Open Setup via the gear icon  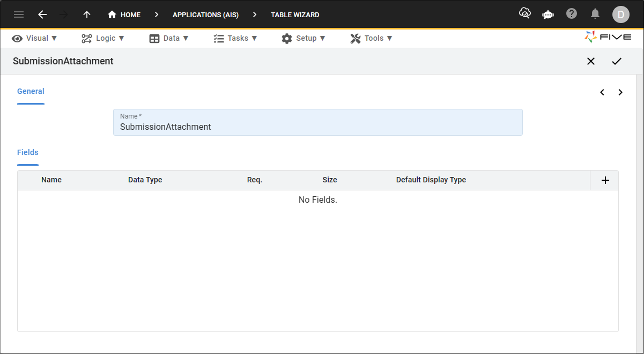287,38
